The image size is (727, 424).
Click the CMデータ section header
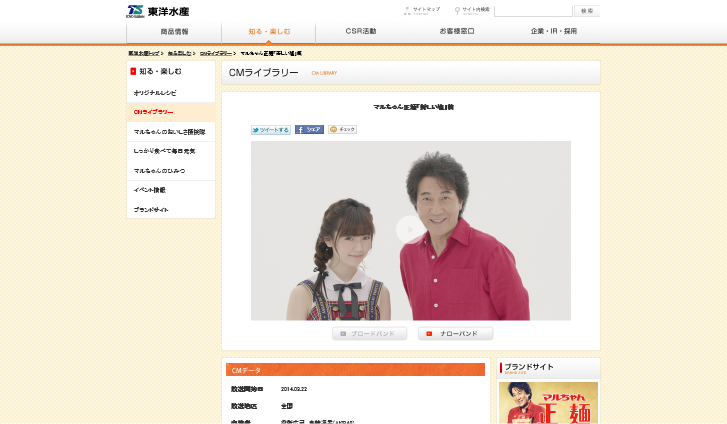click(355, 370)
